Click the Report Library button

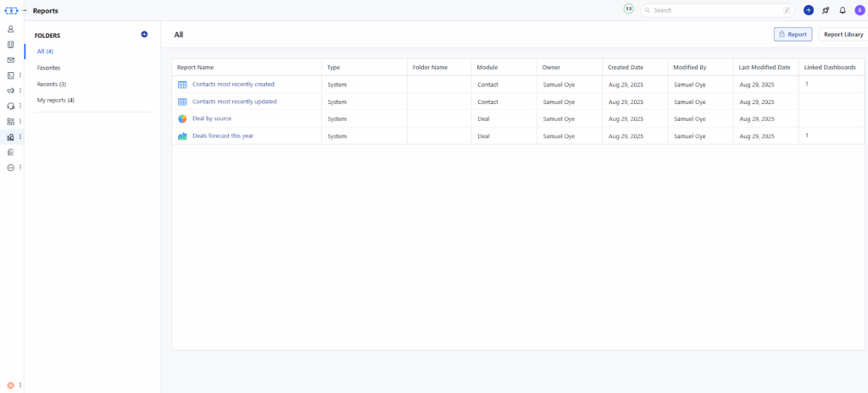tap(843, 35)
